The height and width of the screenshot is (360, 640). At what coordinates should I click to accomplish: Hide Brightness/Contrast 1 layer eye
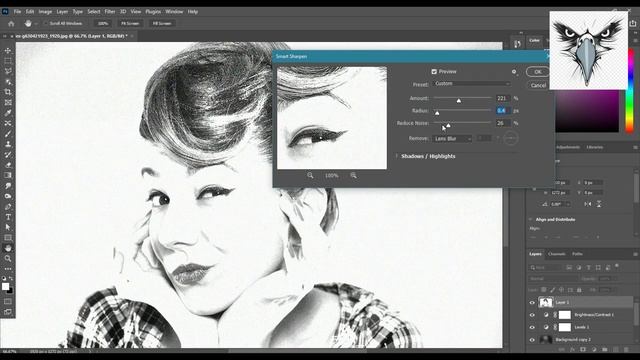[x=532, y=315]
